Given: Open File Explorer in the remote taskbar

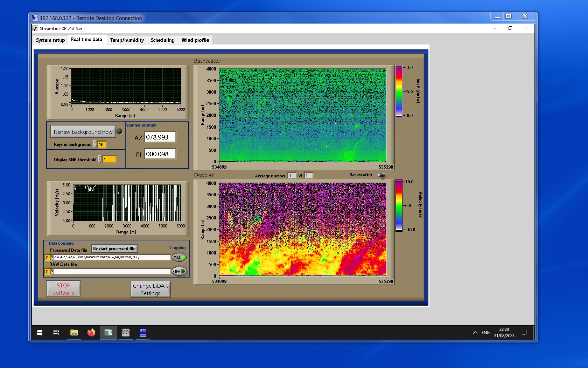Looking at the screenshot, I should point(74,333).
